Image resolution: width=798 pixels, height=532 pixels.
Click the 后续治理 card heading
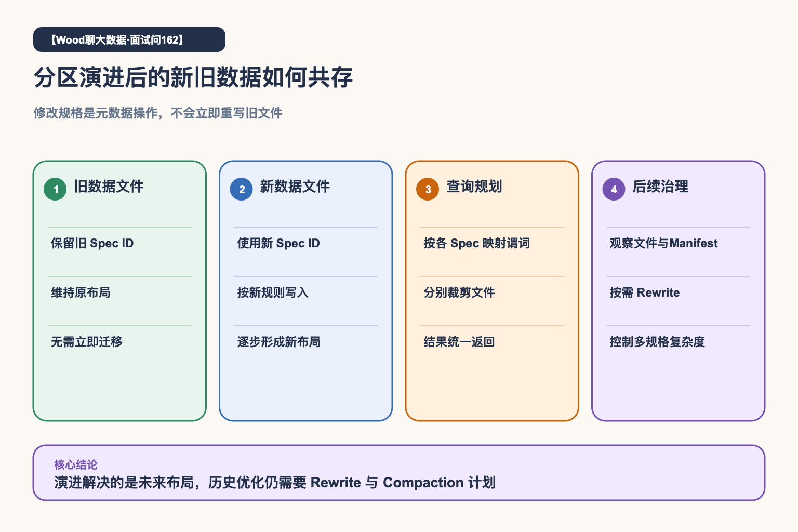coord(660,187)
